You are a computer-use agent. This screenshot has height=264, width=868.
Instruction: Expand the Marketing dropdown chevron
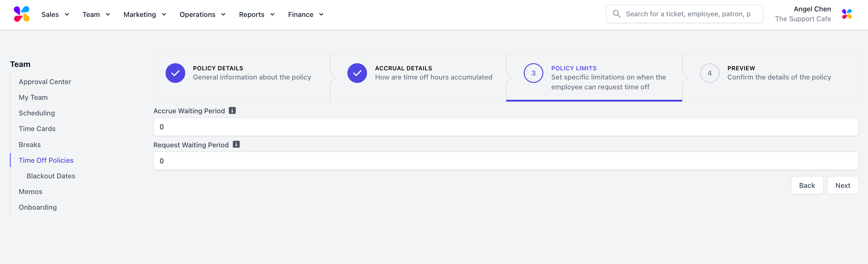coord(164,14)
